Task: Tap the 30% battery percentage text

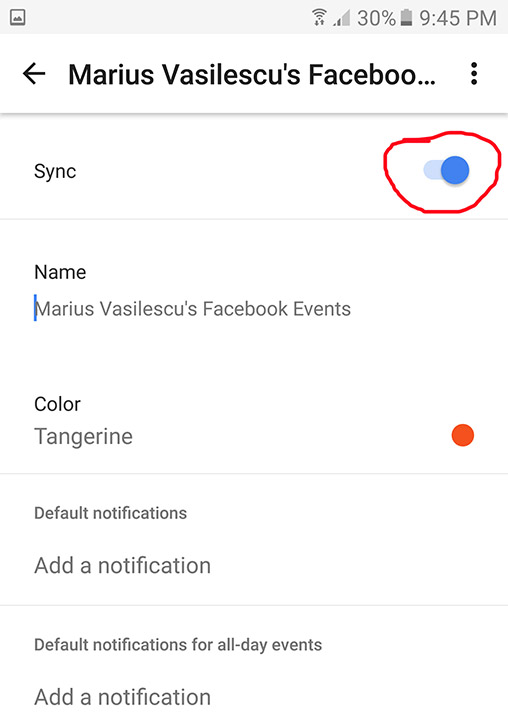Action: coord(376,18)
